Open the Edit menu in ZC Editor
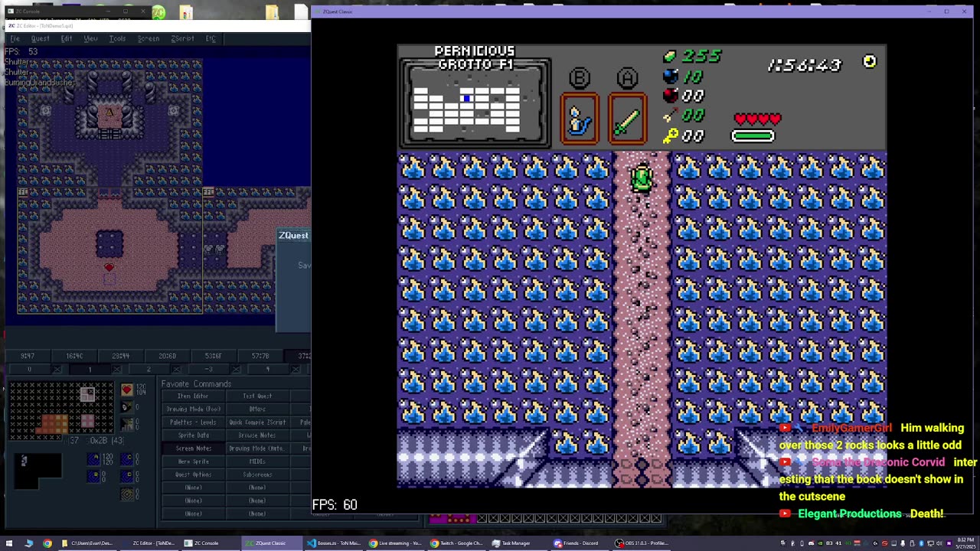 [67, 38]
